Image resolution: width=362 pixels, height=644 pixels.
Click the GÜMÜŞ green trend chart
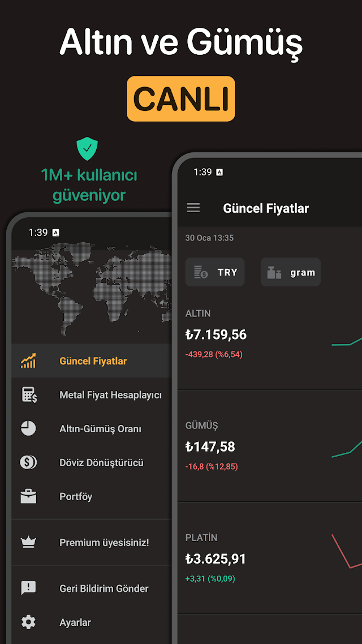[347, 448]
